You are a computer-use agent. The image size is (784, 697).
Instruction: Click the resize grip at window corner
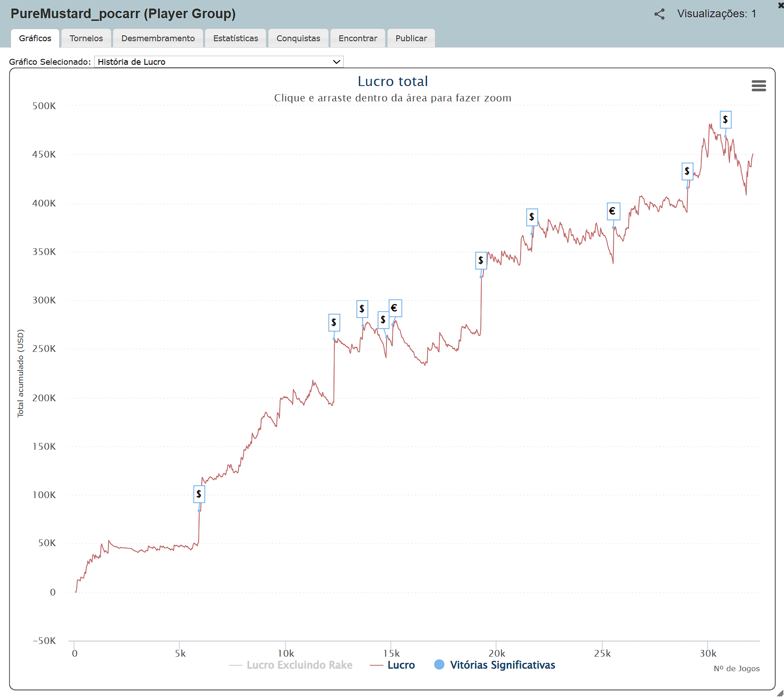(780, 693)
